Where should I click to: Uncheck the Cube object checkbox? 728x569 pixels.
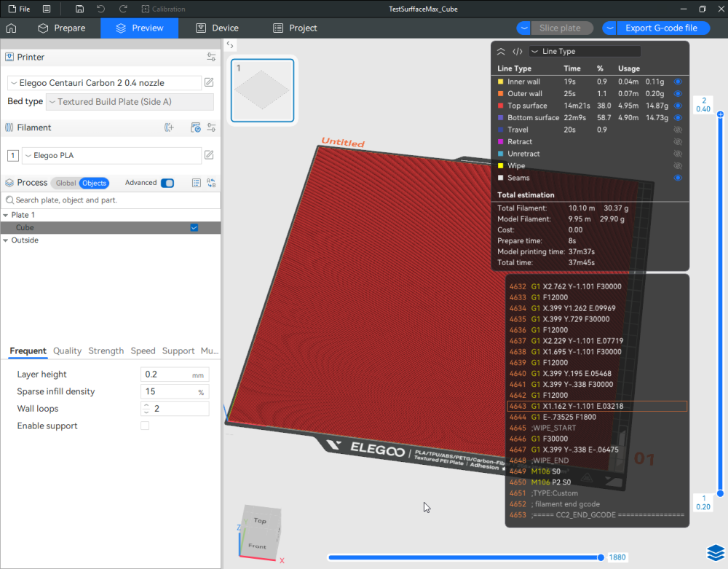pyautogui.click(x=194, y=227)
